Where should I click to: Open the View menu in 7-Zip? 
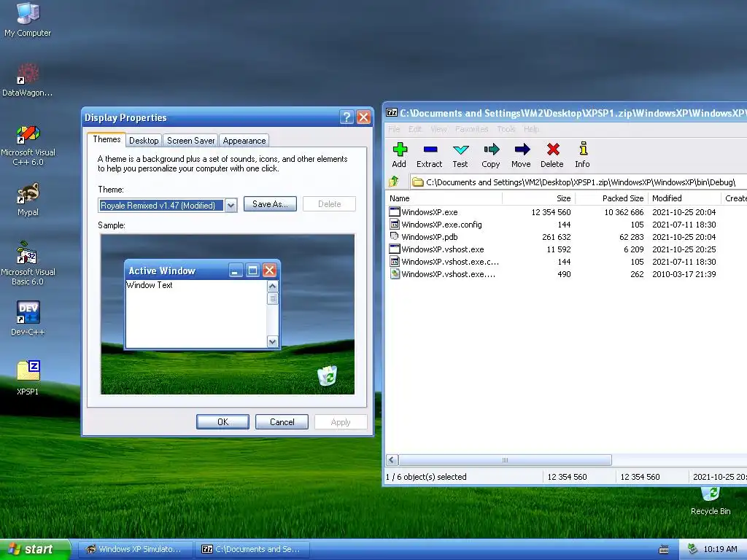pos(438,129)
